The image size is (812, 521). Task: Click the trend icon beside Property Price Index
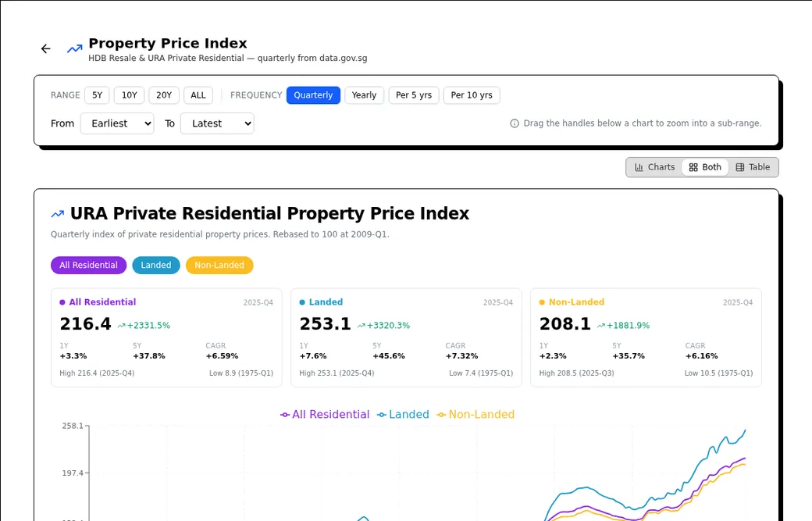(75, 48)
